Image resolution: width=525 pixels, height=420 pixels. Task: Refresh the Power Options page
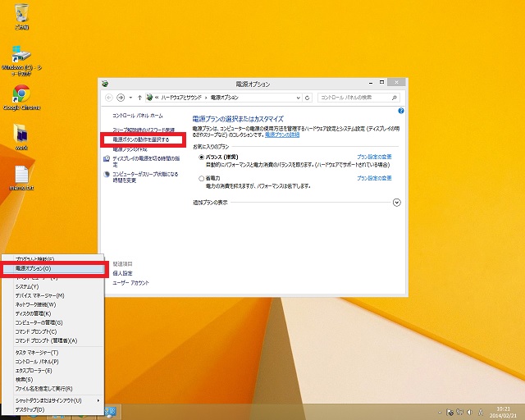click(x=307, y=97)
